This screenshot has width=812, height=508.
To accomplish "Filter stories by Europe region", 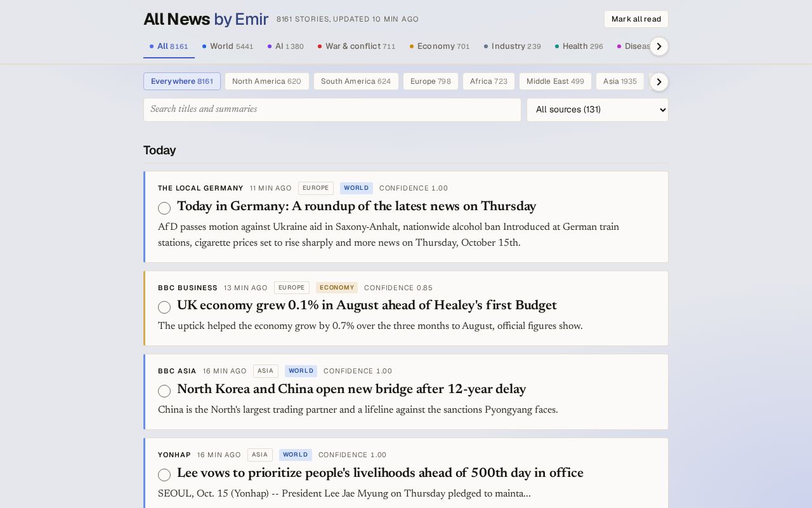I will tap(430, 81).
